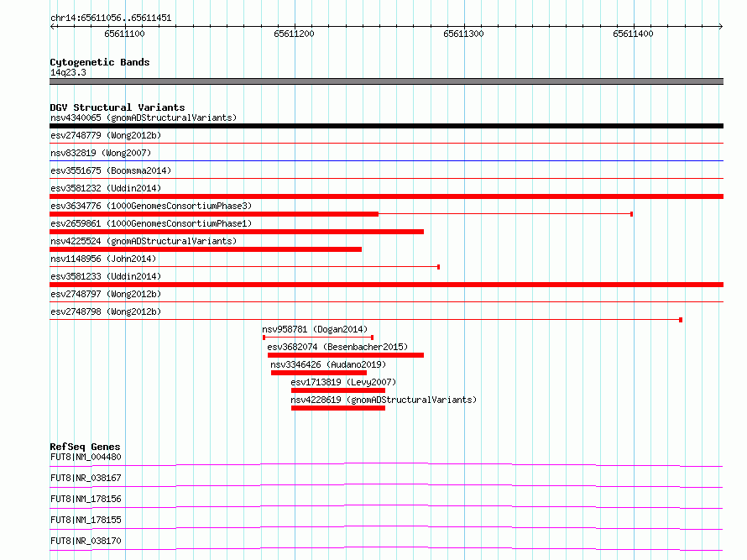Select variant esv3581232 (Uddin2014) label
This screenshot has width=747, height=560.
tap(106, 188)
